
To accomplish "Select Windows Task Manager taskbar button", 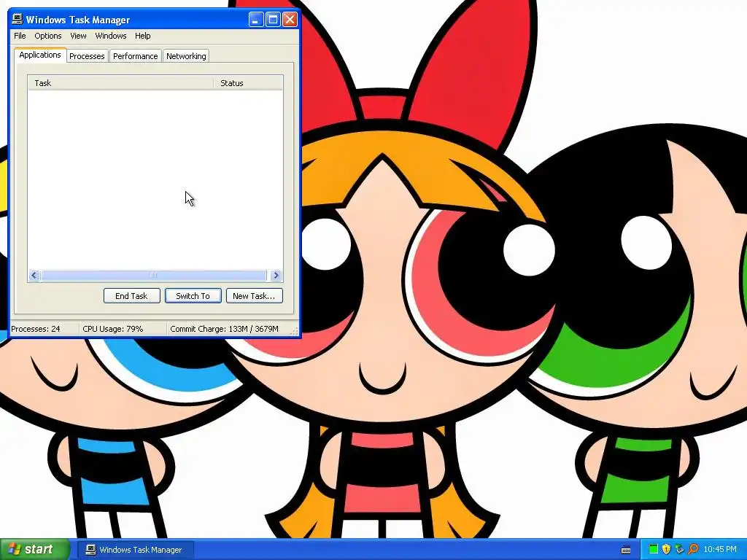I will [x=136, y=550].
